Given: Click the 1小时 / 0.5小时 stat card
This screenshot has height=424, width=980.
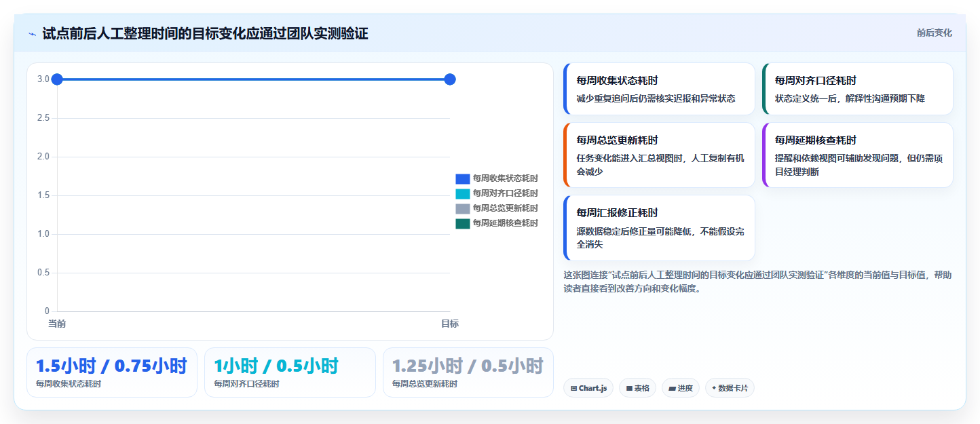Looking at the screenshot, I should click(290, 372).
